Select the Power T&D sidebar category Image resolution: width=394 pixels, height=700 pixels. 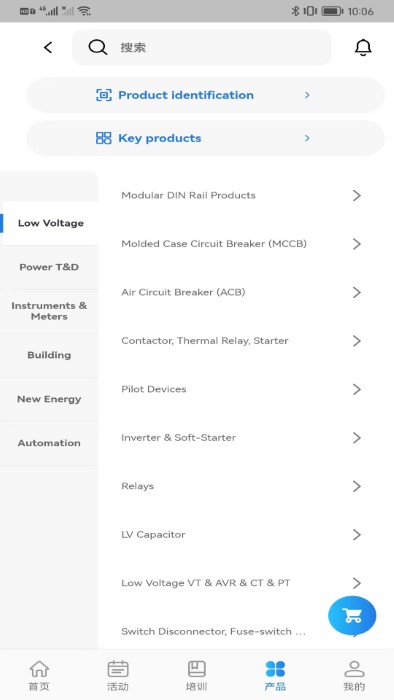[x=49, y=267]
